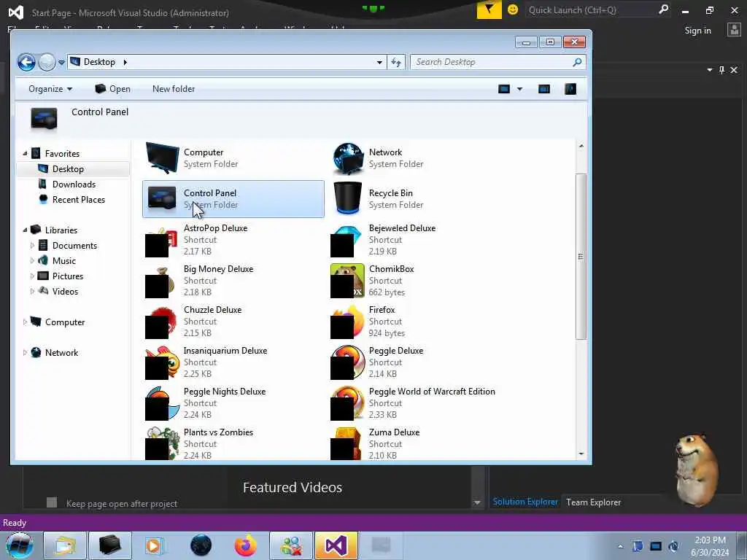This screenshot has height=560, width=747.
Task: Click the Explorer forward arrow button
Action: 47,62
